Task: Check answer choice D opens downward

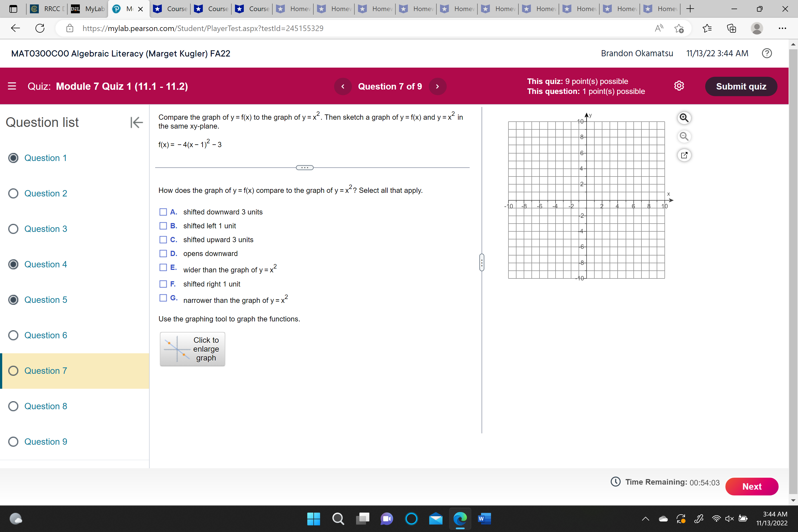Action: pyautogui.click(x=163, y=254)
